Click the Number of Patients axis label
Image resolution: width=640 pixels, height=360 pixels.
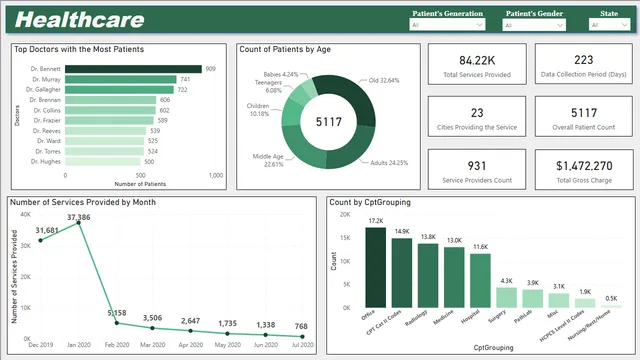(140, 184)
